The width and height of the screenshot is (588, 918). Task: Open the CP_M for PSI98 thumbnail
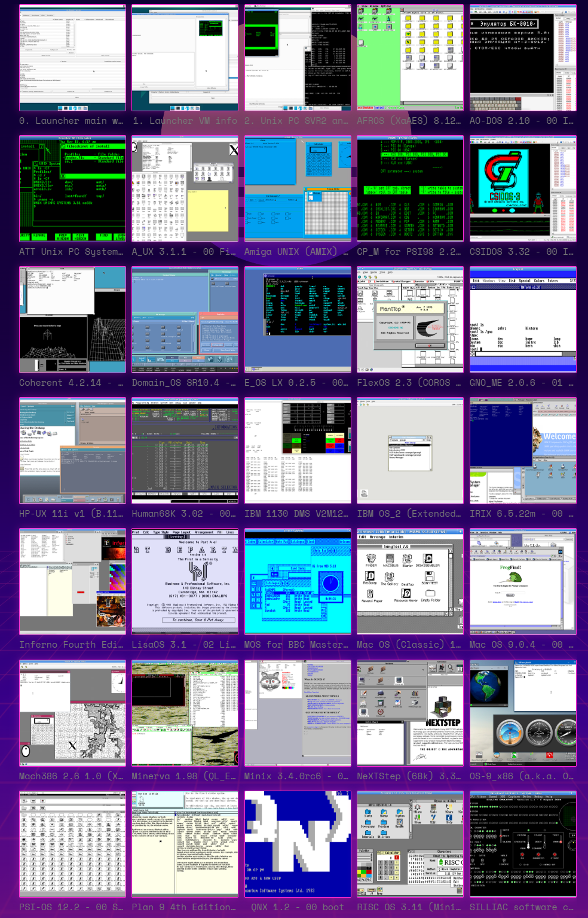point(410,189)
